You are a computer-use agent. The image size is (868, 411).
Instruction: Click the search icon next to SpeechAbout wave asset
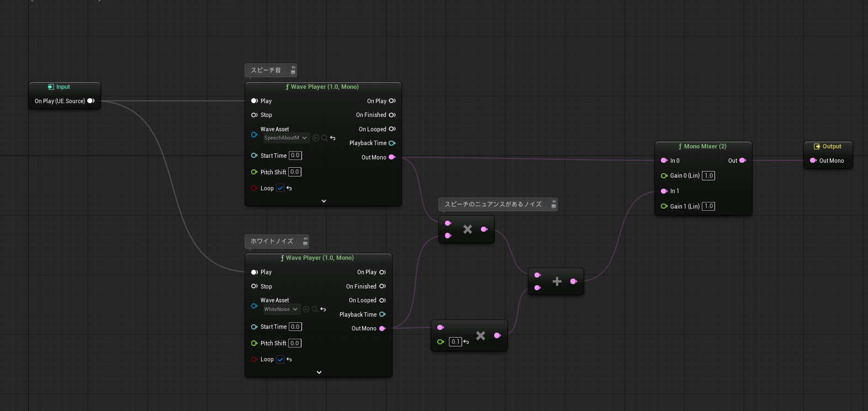tap(324, 138)
